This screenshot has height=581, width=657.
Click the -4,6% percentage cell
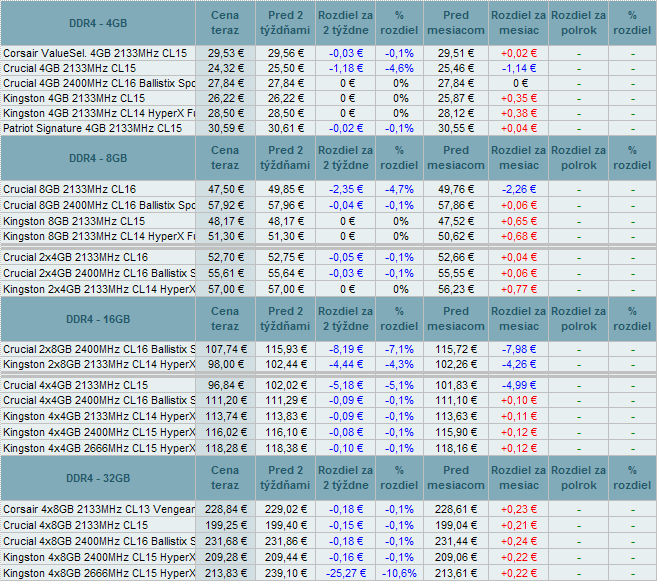click(x=399, y=68)
